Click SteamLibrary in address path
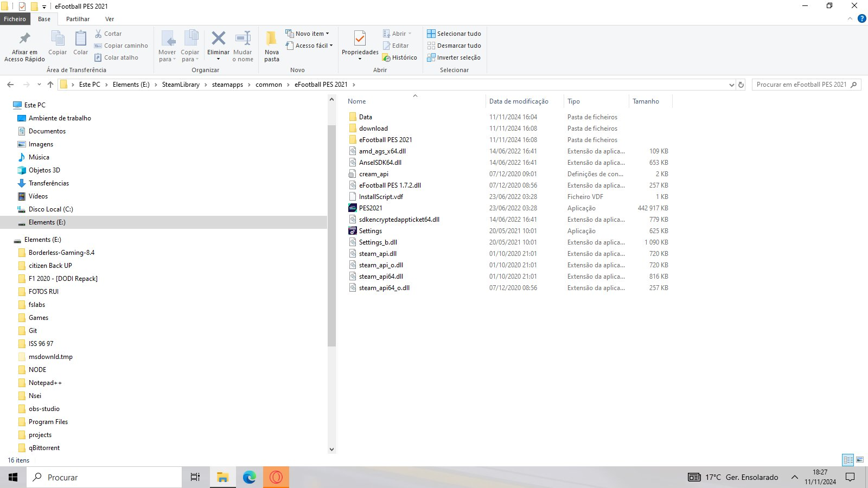The height and width of the screenshot is (488, 868). click(181, 85)
